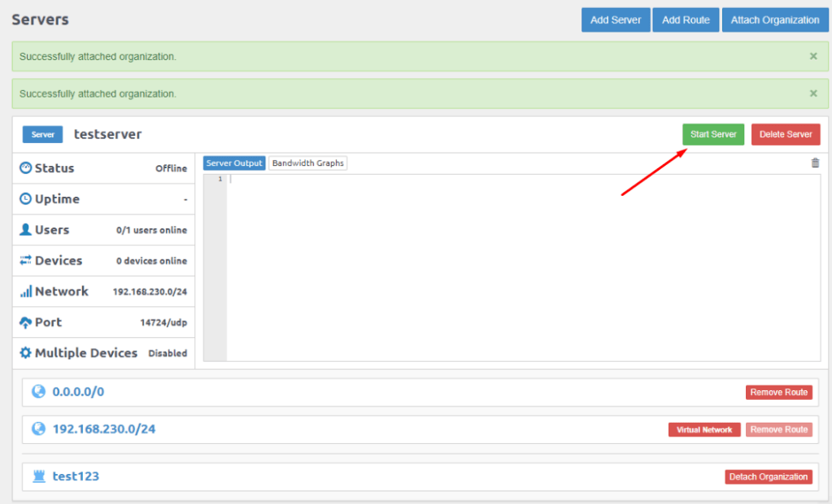The height and width of the screenshot is (504, 832).
Task: Click the Port cloud upload icon
Action: (x=25, y=323)
